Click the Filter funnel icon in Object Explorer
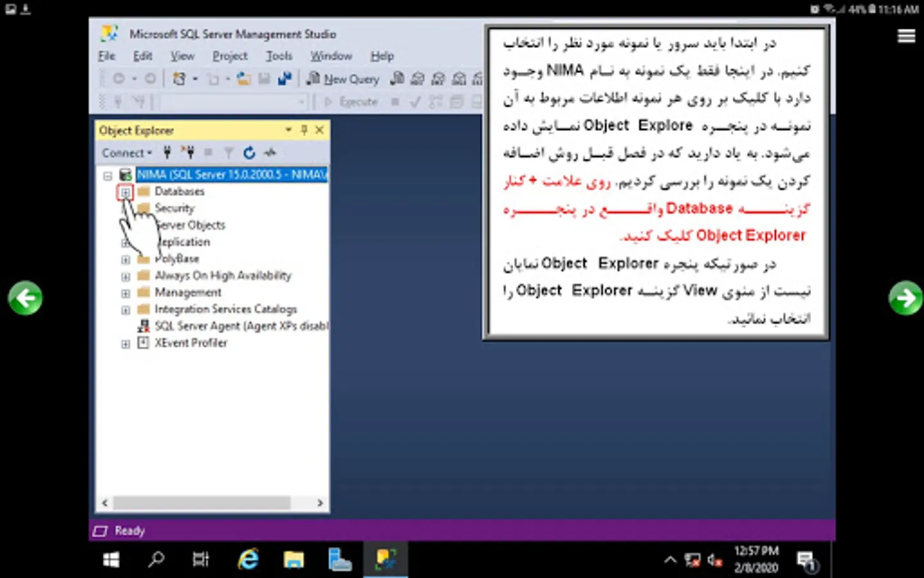 pyautogui.click(x=228, y=152)
